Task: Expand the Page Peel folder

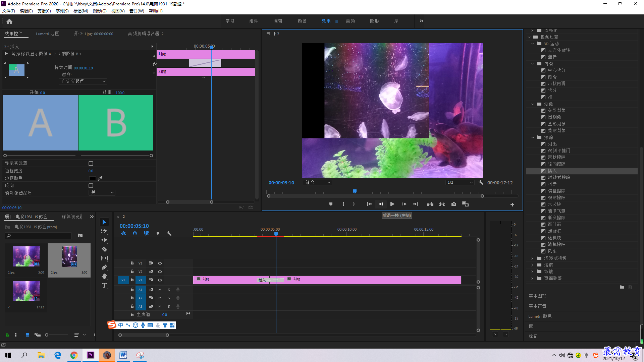Action: click(532, 278)
